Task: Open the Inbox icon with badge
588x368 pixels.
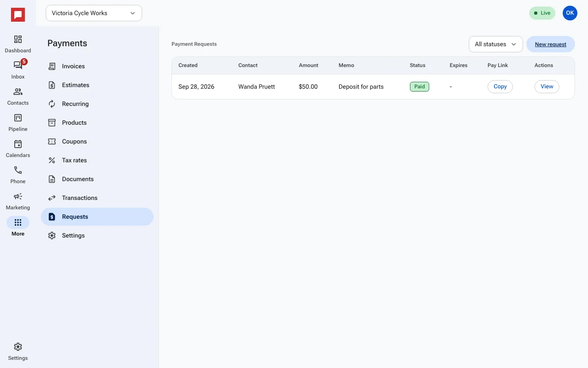Action: pyautogui.click(x=18, y=65)
